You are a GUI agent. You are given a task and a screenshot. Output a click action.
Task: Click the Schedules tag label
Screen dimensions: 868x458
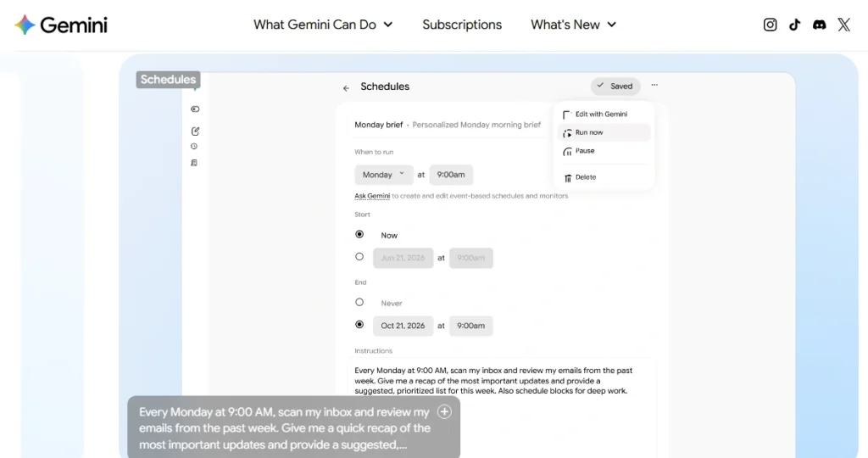tap(169, 79)
